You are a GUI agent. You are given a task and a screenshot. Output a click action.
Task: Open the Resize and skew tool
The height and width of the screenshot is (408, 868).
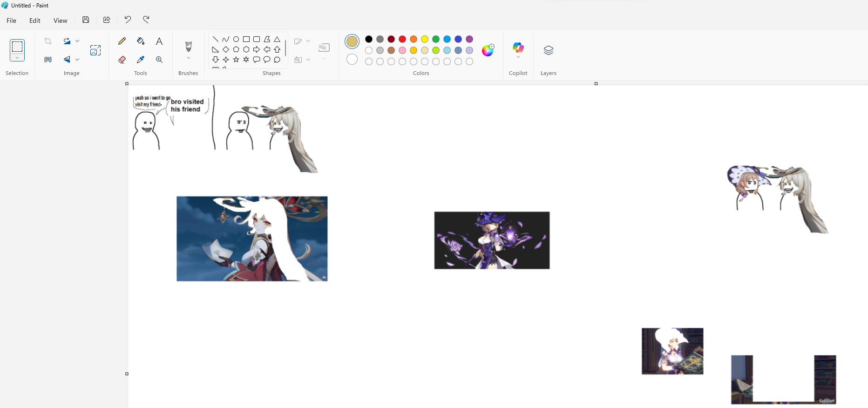point(95,50)
